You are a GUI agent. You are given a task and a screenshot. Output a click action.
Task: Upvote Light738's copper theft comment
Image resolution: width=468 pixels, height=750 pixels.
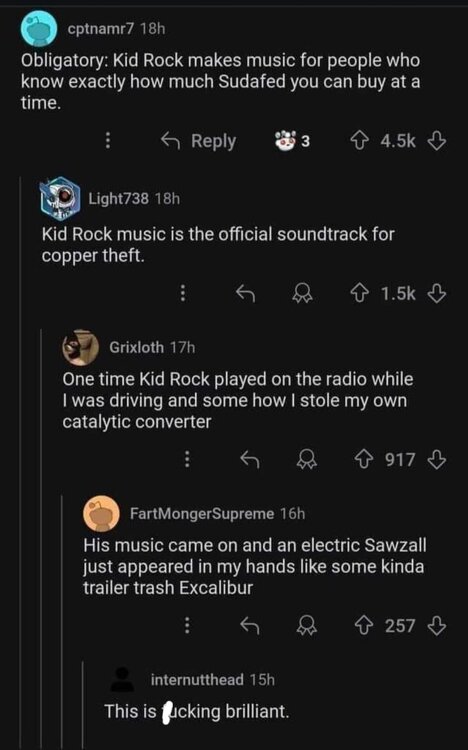(360, 293)
